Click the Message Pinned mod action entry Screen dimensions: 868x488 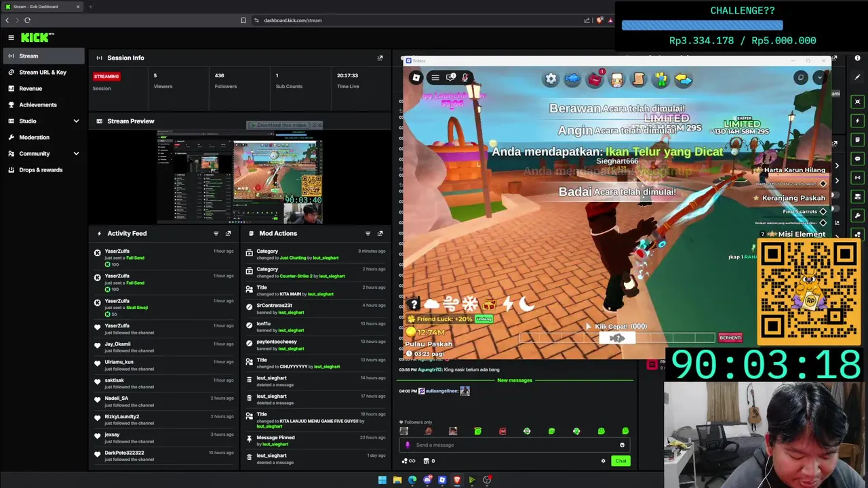click(x=315, y=441)
